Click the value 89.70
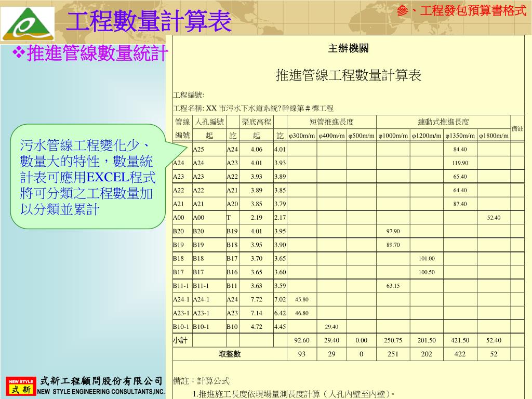 (393, 245)
